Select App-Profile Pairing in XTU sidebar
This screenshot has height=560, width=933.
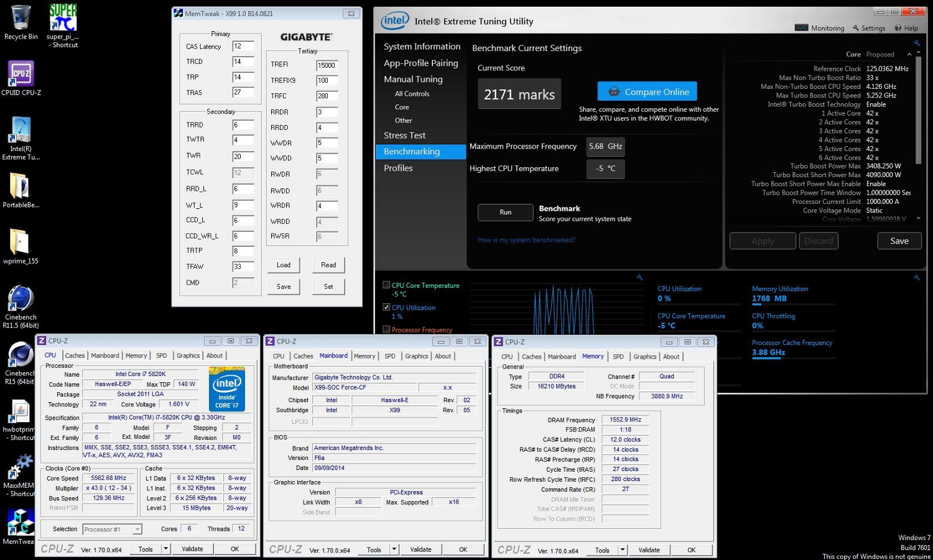pos(420,63)
